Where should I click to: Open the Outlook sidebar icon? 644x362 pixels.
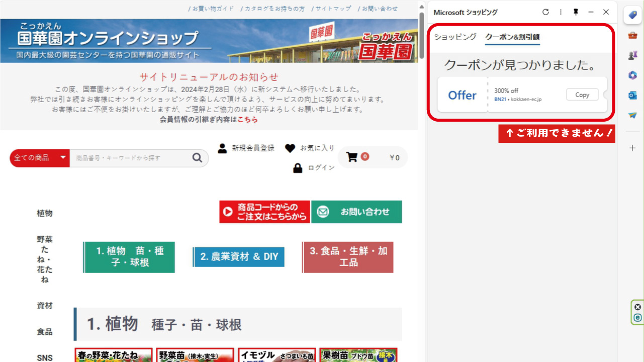632,95
